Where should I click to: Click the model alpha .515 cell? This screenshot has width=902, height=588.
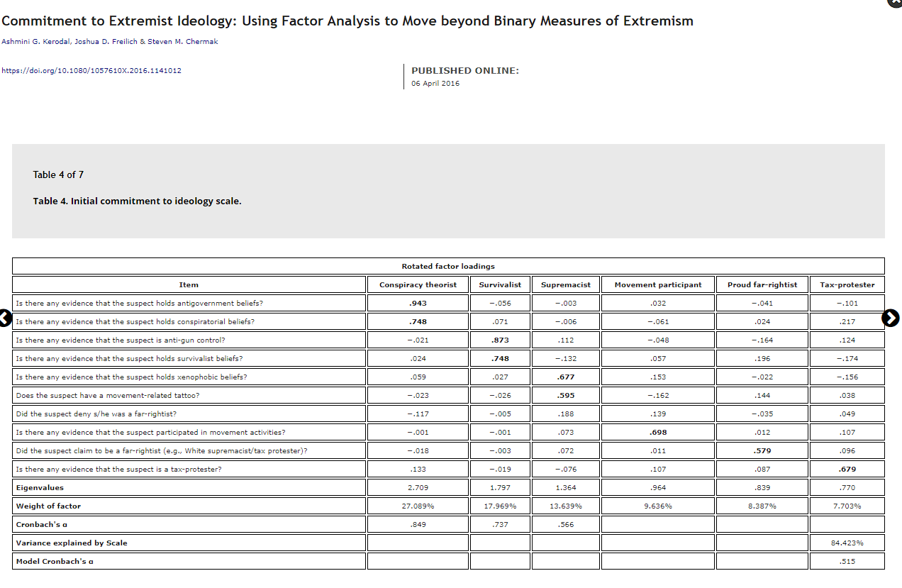(x=847, y=561)
